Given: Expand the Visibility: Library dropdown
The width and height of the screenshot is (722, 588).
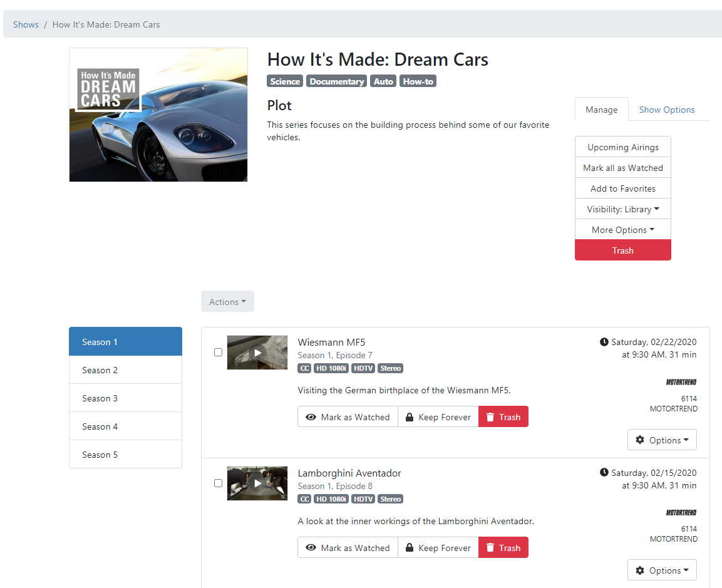Looking at the screenshot, I should [622, 209].
